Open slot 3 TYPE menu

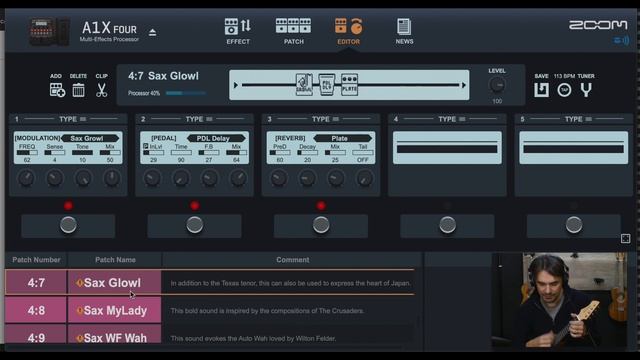[x=325, y=119]
